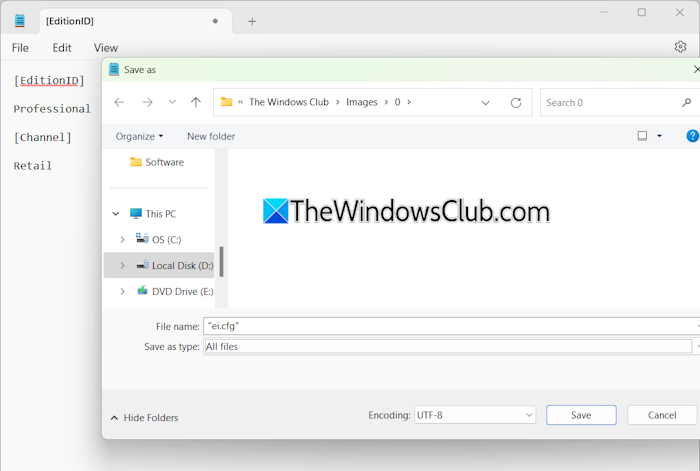
Task: Click the Notepad app icon in title bar
Action: (20, 21)
